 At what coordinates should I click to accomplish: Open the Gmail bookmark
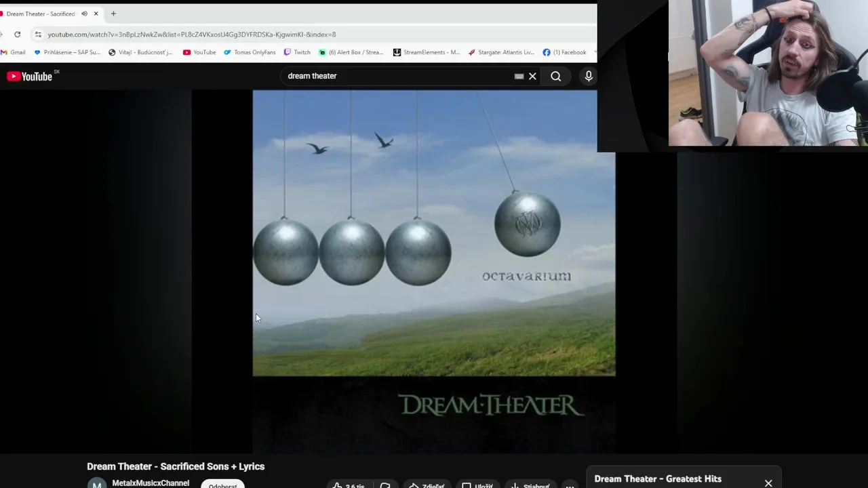13,52
